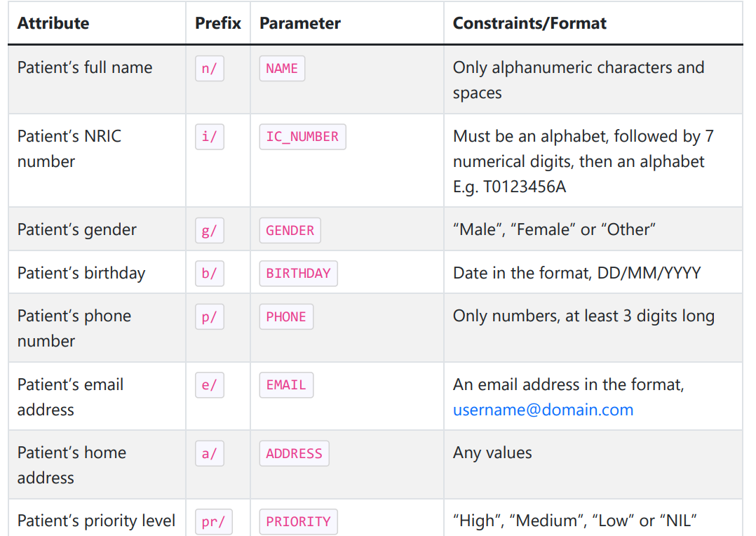Viewport: 756px width, 536px height.
Task: Click the n/ prefix code badge
Action: [209, 69]
